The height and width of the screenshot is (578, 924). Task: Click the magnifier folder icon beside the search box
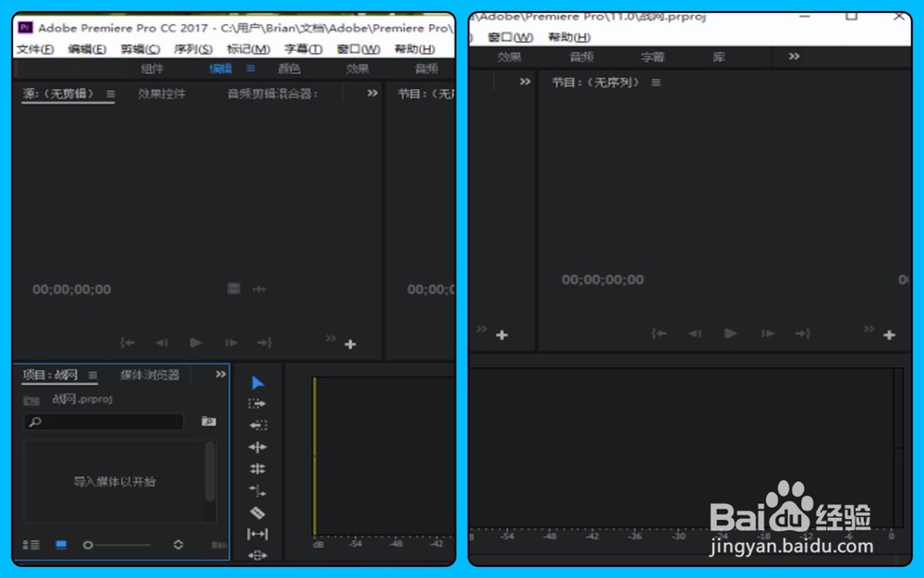209,421
